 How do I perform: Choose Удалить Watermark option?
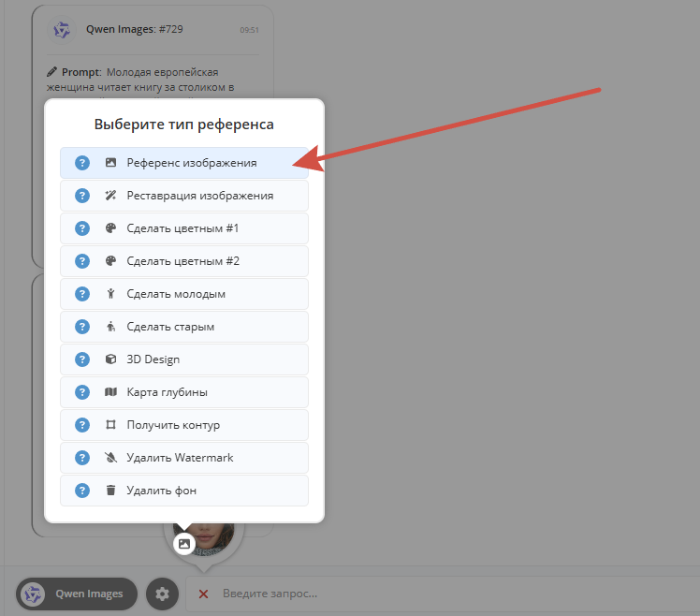(184, 458)
